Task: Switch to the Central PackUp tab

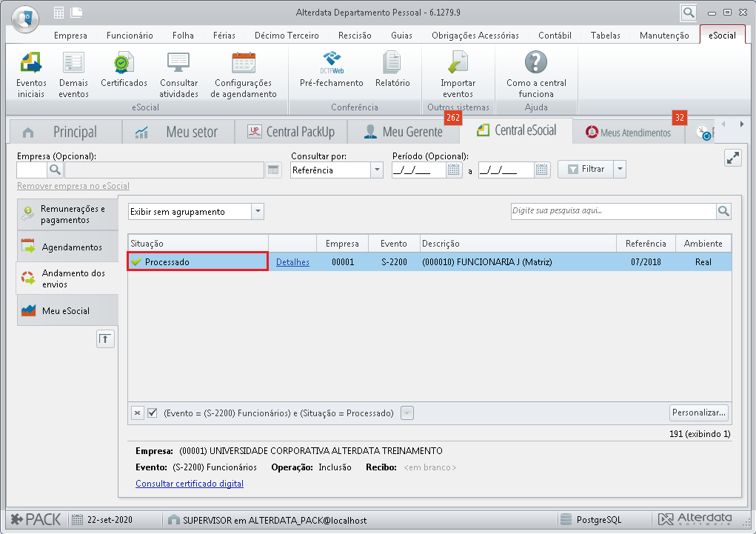Action: pyautogui.click(x=291, y=132)
